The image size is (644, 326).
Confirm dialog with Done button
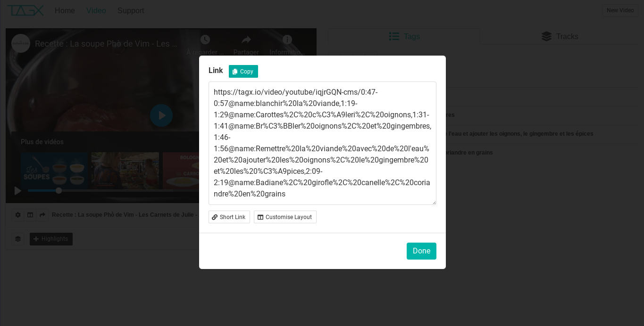coord(421,251)
